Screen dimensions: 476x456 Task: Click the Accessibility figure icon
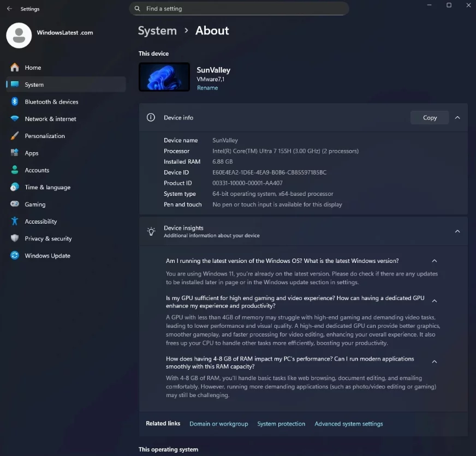(15, 221)
